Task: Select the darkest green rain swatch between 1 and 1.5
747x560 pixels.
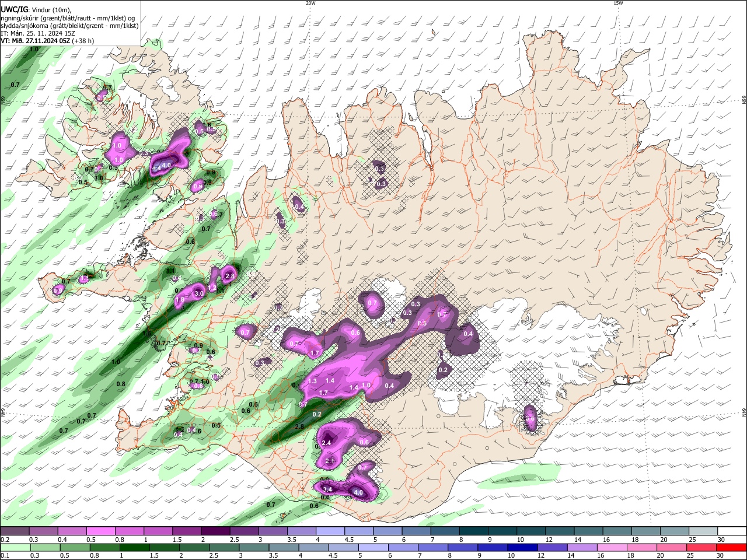Action: point(135,547)
